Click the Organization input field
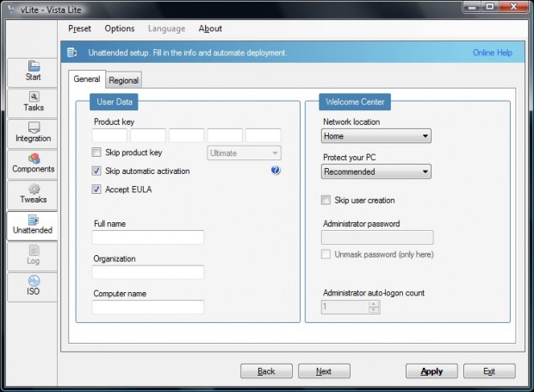This screenshot has width=534, height=392. coord(148,272)
